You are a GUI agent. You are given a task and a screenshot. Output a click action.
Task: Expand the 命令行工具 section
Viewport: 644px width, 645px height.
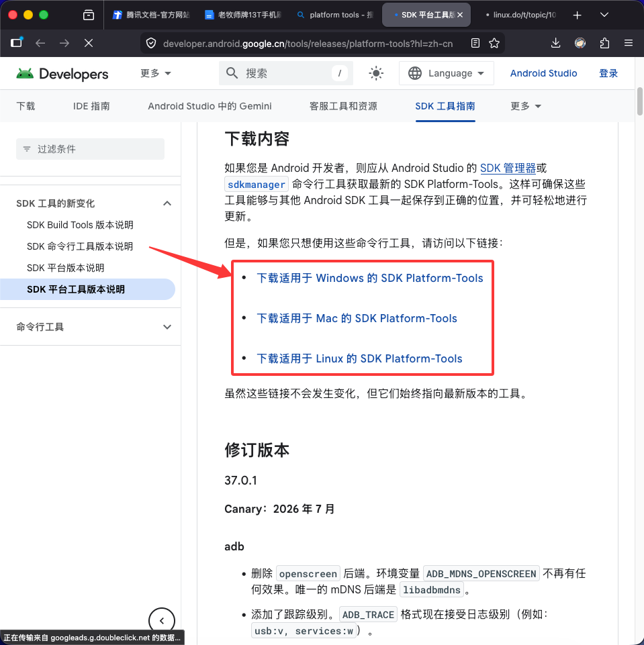point(167,327)
